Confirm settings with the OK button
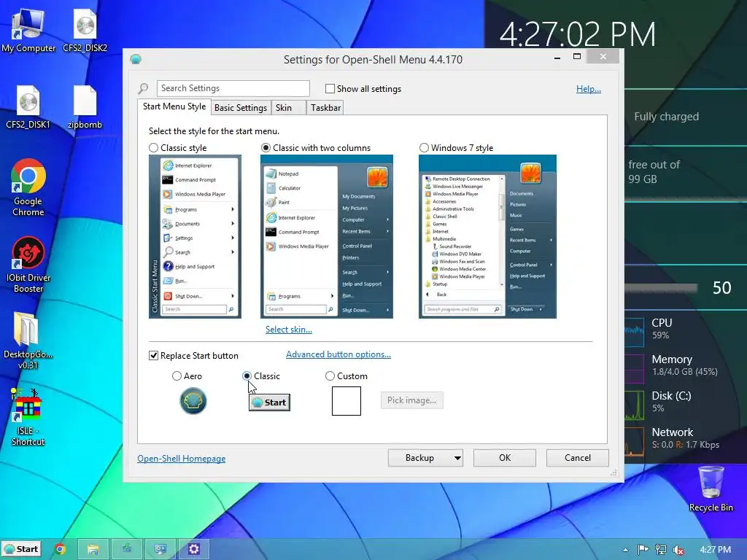The image size is (747, 560). point(505,458)
